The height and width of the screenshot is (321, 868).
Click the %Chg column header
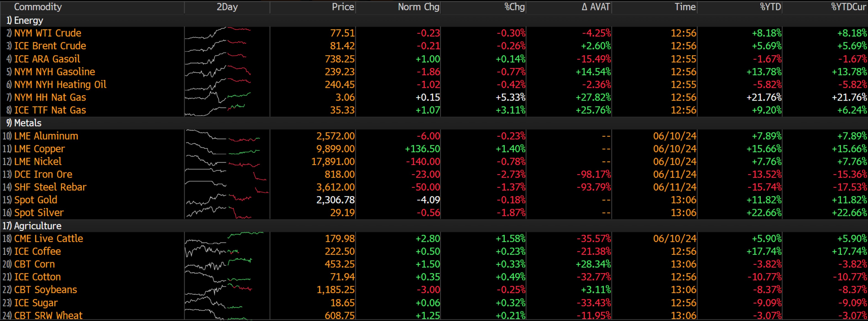coord(515,7)
